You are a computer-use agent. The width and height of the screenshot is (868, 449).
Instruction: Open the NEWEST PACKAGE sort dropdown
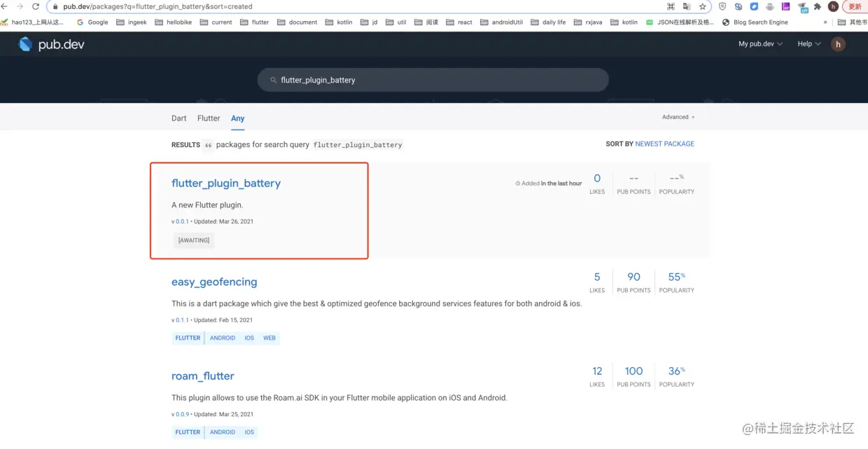(664, 144)
